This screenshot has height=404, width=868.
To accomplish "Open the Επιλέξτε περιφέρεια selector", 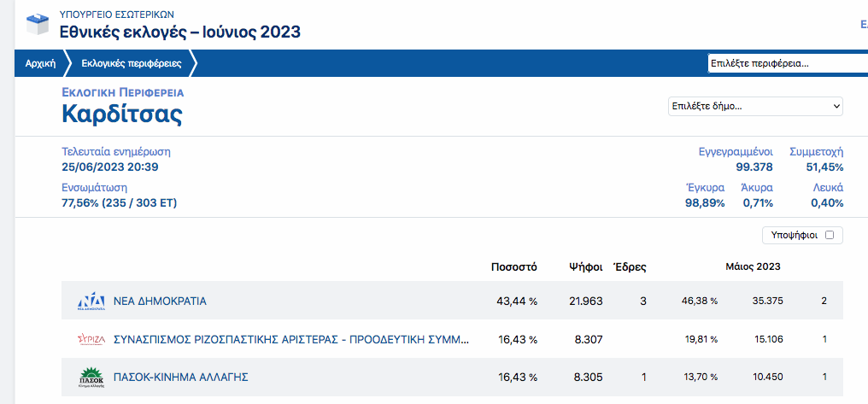I will (786, 63).
